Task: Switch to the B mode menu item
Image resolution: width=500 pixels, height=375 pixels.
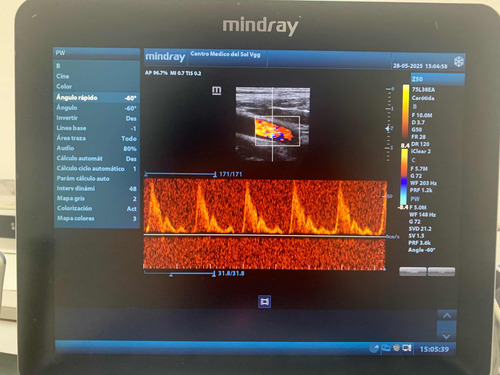Action: pyautogui.click(x=96, y=66)
